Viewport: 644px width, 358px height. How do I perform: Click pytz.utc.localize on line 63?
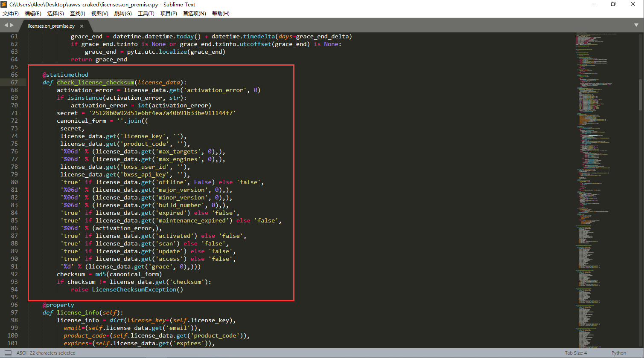tap(157, 52)
